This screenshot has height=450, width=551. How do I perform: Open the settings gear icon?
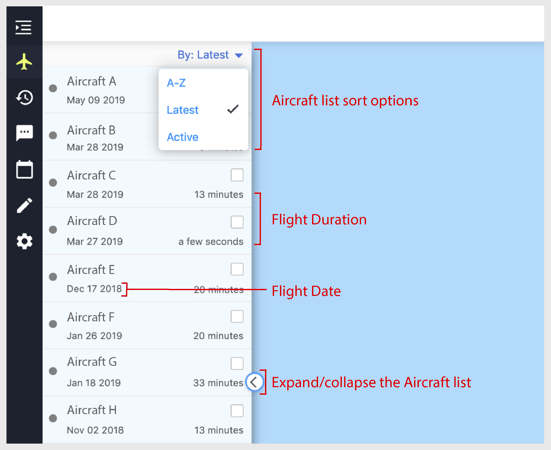coord(24,242)
